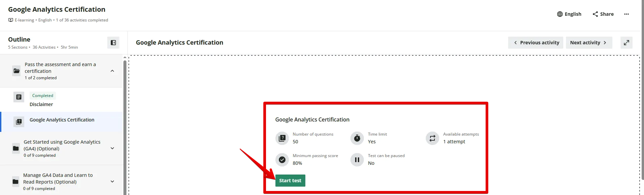Go to Next activity
Image resolution: width=644 pixels, height=195 pixels.
point(589,43)
